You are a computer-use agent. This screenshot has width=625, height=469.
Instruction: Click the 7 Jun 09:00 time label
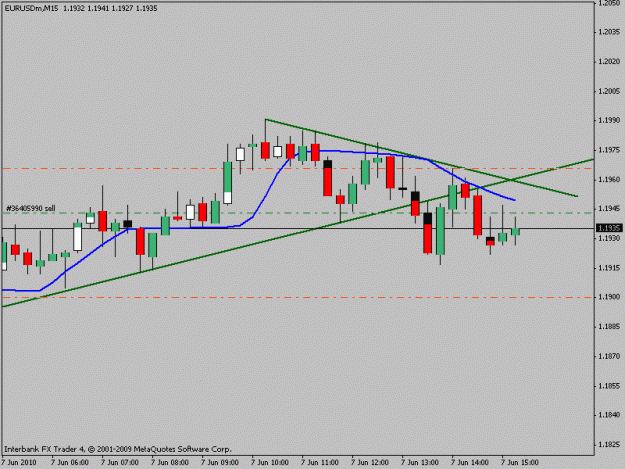(x=220, y=462)
